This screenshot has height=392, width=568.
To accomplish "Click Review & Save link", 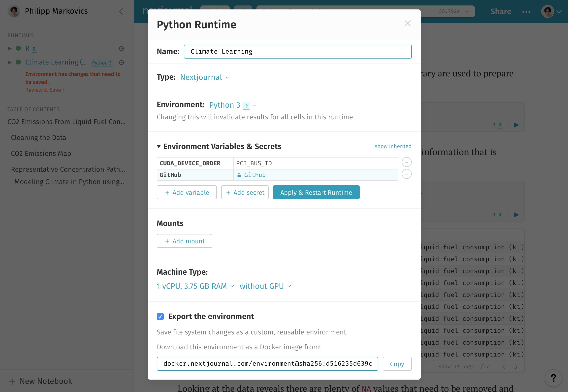I will [x=45, y=90].
